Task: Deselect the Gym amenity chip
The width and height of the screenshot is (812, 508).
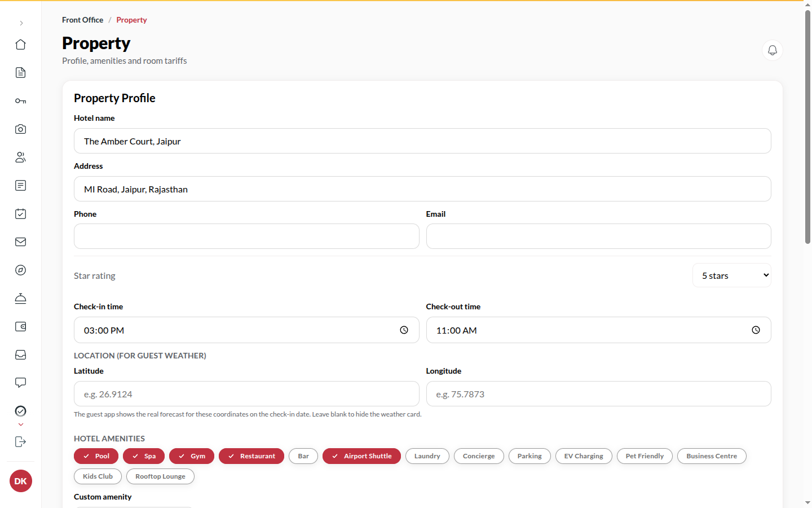Action: click(192, 456)
